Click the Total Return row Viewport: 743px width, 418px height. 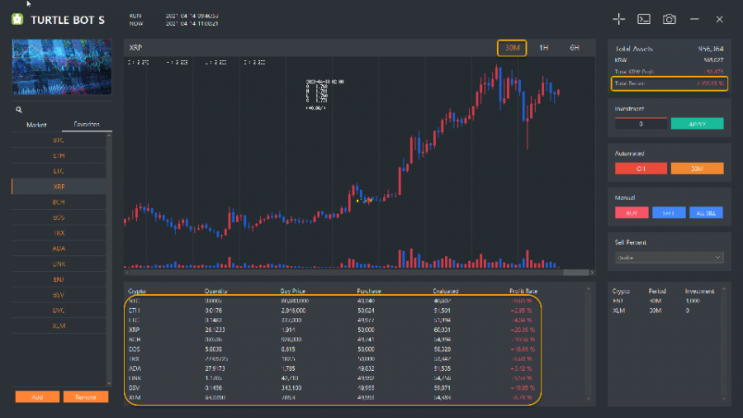click(669, 83)
